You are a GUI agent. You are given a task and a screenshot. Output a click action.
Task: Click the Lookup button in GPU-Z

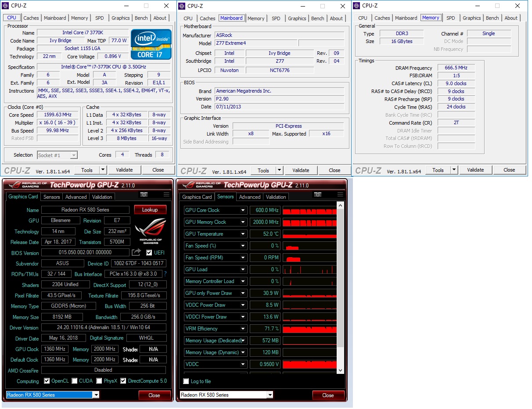[x=150, y=210]
